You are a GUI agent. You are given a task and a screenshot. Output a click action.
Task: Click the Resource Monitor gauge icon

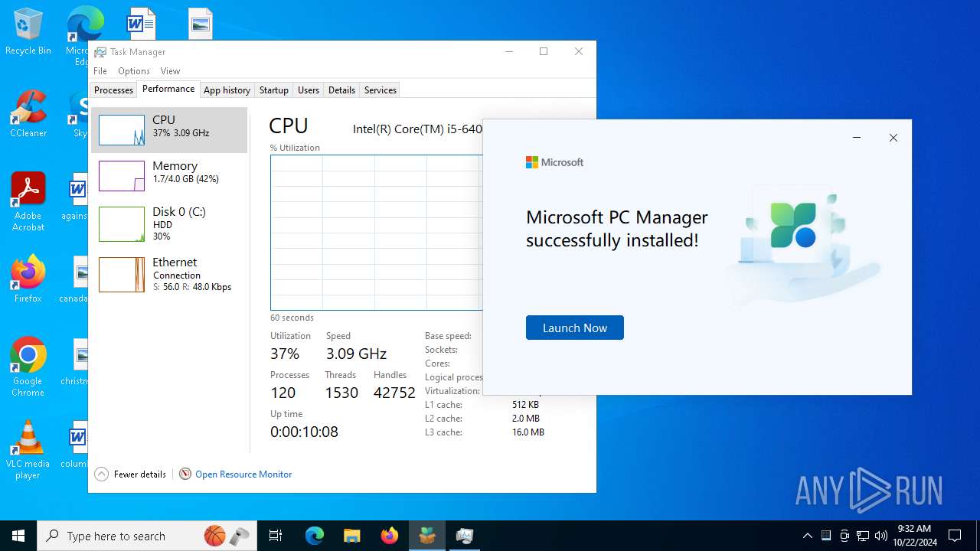185,474
